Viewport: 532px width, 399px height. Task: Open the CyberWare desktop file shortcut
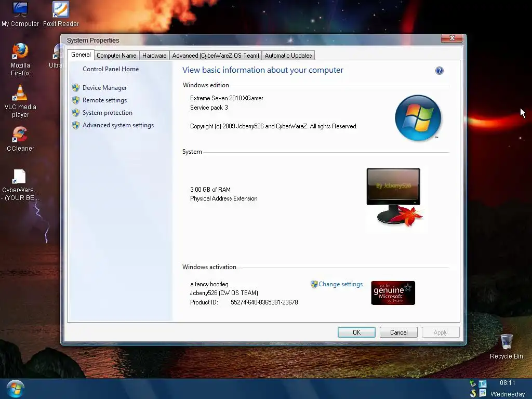pyautogui.click(x=20, y=185)
